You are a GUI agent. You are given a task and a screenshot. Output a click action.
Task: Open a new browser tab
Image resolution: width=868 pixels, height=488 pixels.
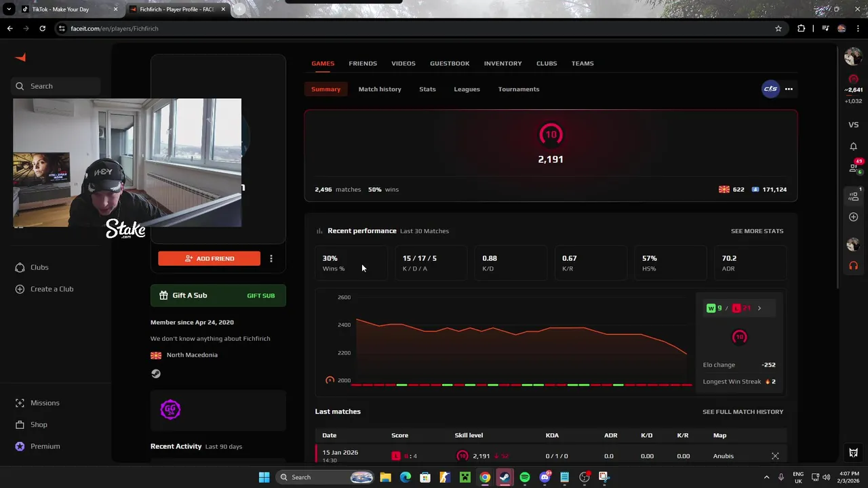240,9
